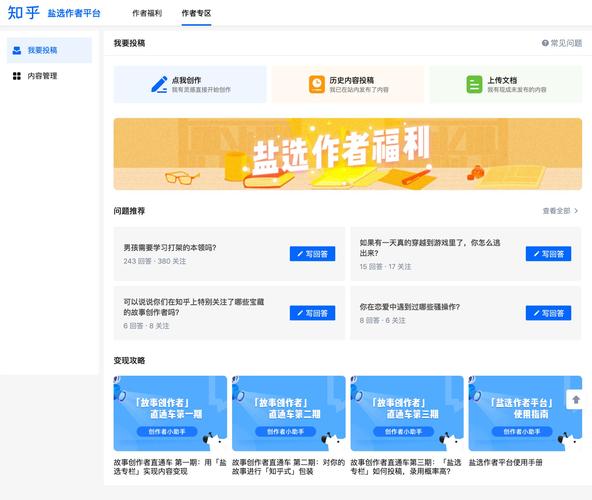Open question about 宝藏的故事创作者
592x500 pixels.
[x=194, y=307]
